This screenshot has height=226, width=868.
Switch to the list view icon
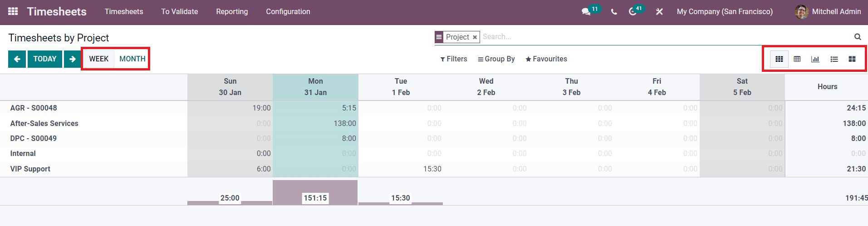[834, 59]
